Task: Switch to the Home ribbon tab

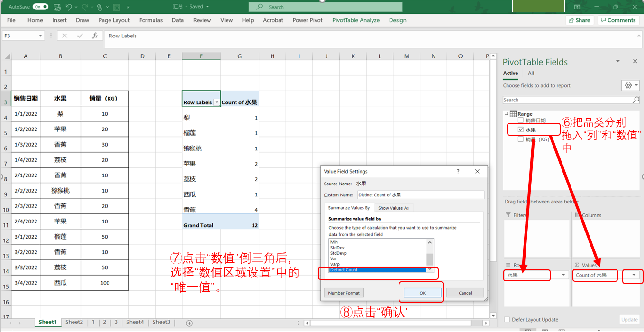Action: click(35, 20)
